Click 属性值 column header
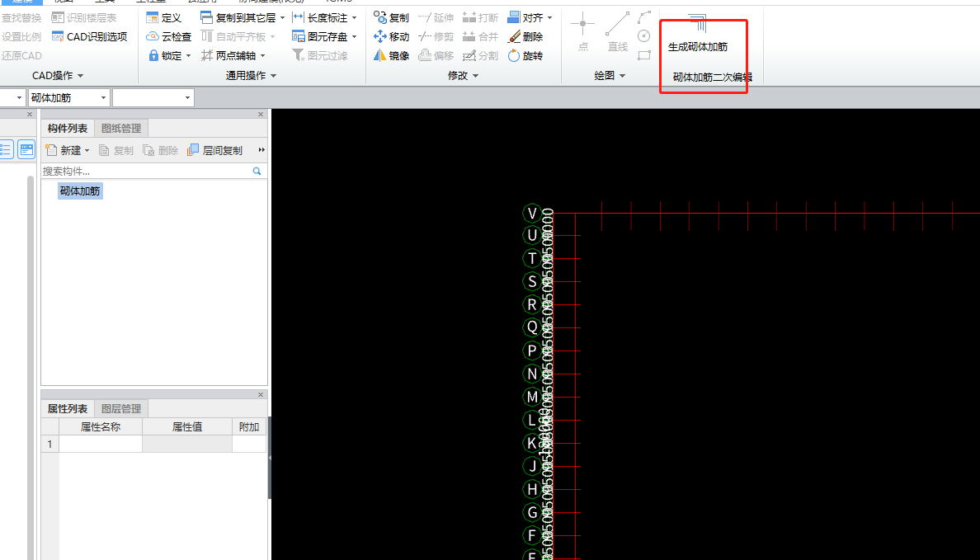980x560 pixels. coord(187,427)
